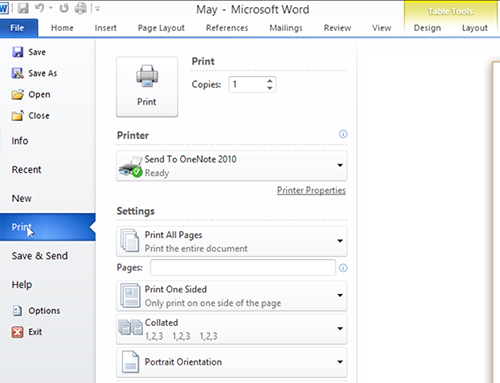The width and height of the screenshot is (500, 383).
Task: Open the Undo history dropdown arrow
Action: [x=51, y=8]
